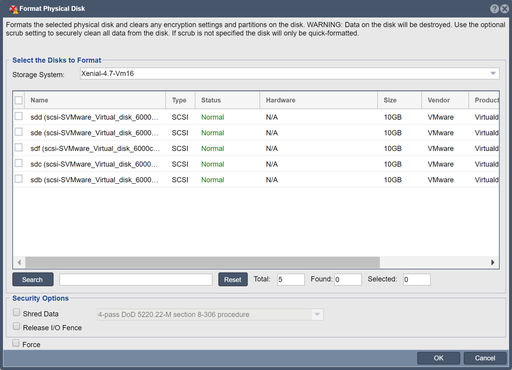Check the sdb disk row checkbox

click(x=19, y=179)
